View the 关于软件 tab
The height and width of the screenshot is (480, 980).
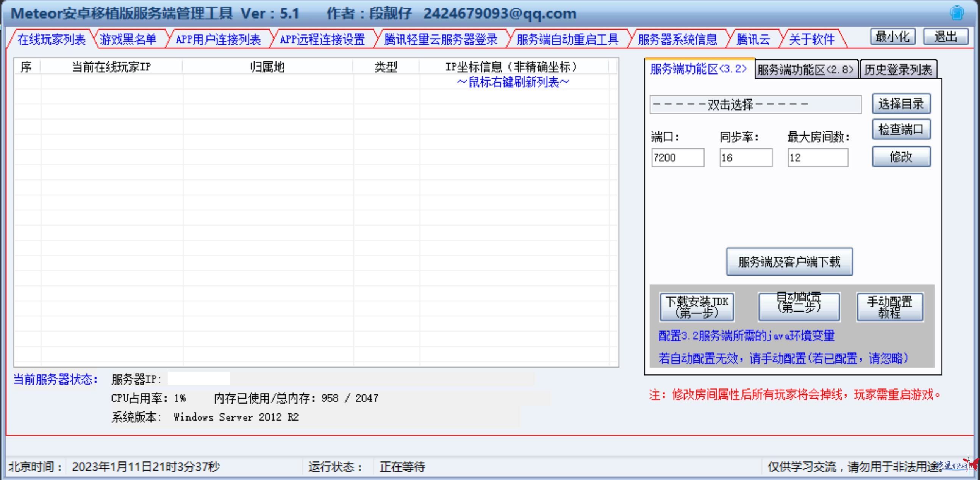click(x=812, y=39)
